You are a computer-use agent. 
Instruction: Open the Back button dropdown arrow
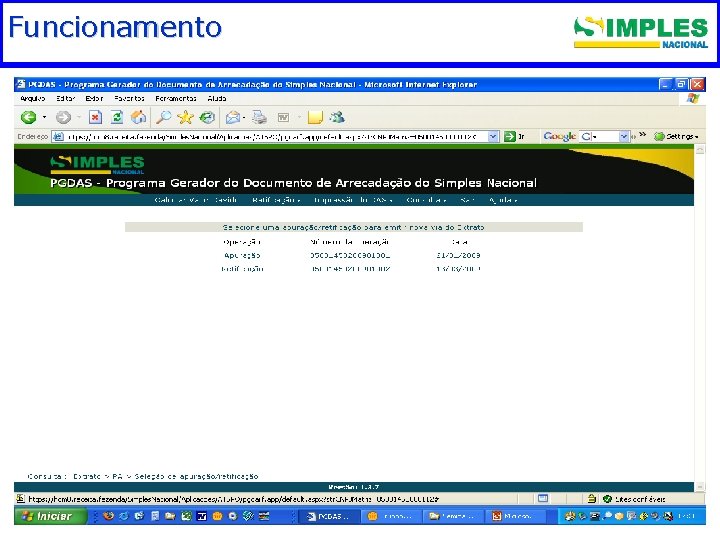[x=45, y=118]
